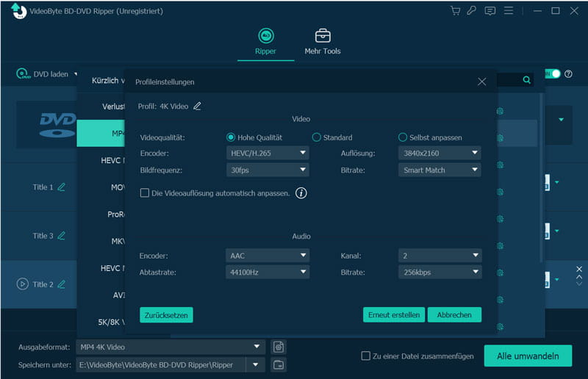Click the Zurücksetzen button
Image resolution: width=588 pixels, height=379 pixels.
click(167, 315)
